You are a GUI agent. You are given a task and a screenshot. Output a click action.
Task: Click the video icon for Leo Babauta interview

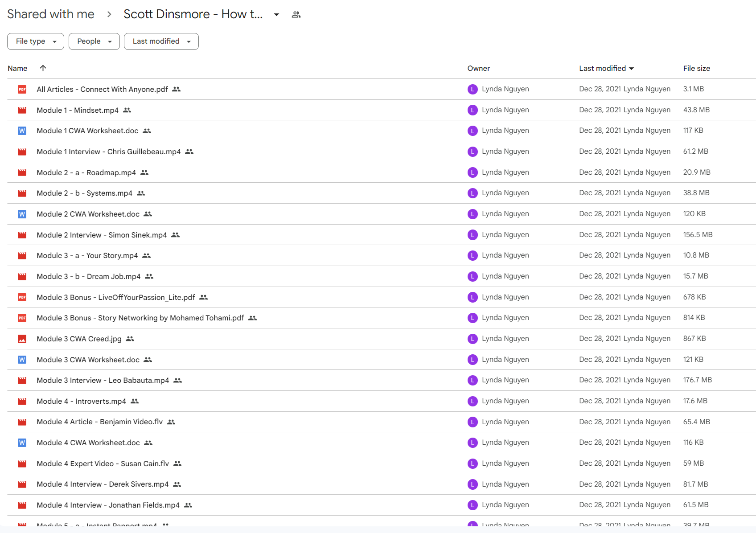point(22,380)
